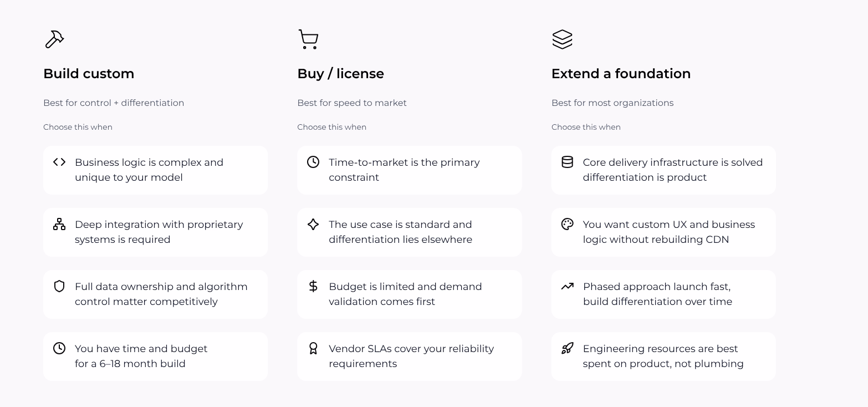Click the award ribbon icon beside Vendor SLAs

313,348
